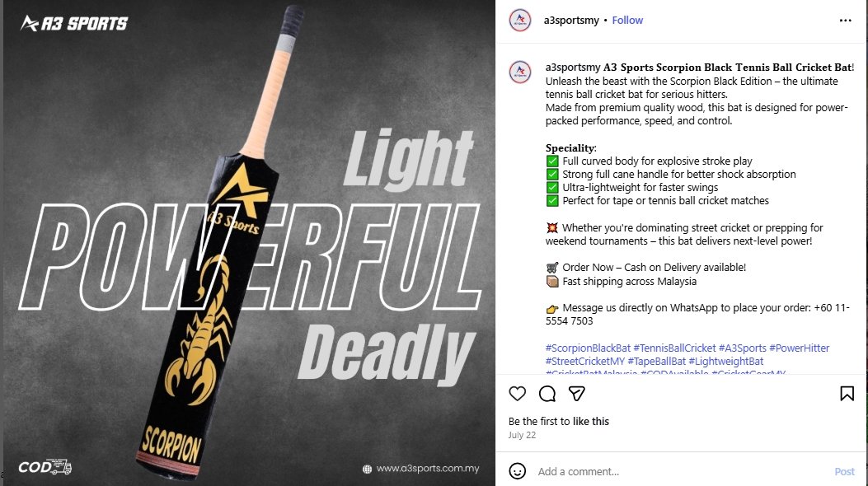Click the Scorpion cricket bat post image
This screenshot has width=868, height=486.
247,243
